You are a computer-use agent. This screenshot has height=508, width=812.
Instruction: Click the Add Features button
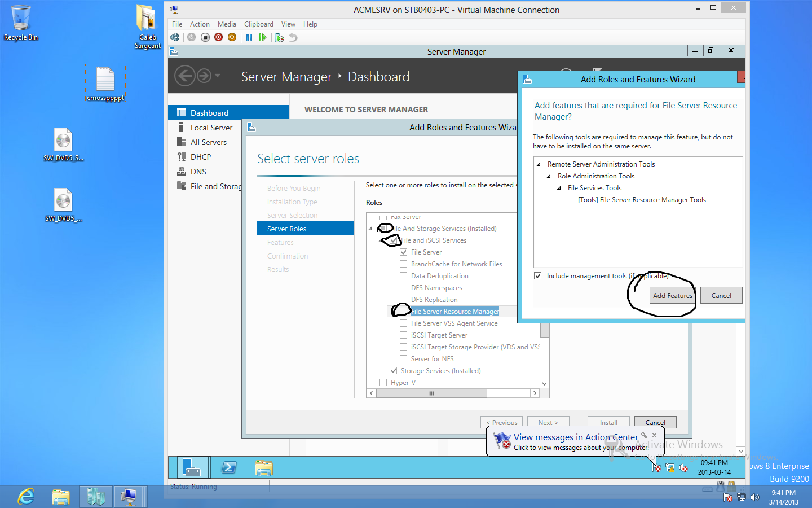point(672,296)
